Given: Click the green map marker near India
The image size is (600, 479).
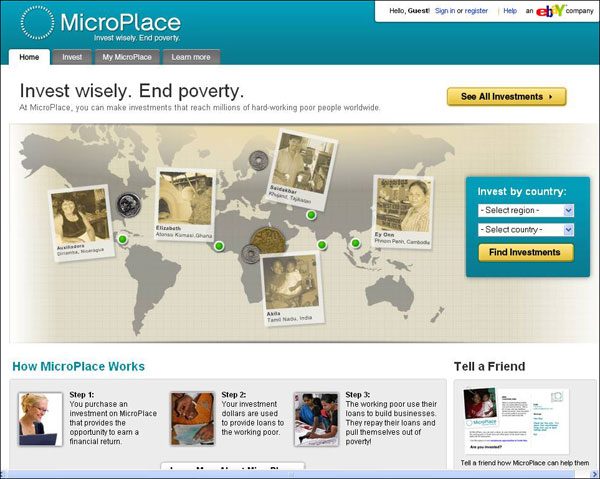Looking at the screenshot, I should tap(322, 244).
